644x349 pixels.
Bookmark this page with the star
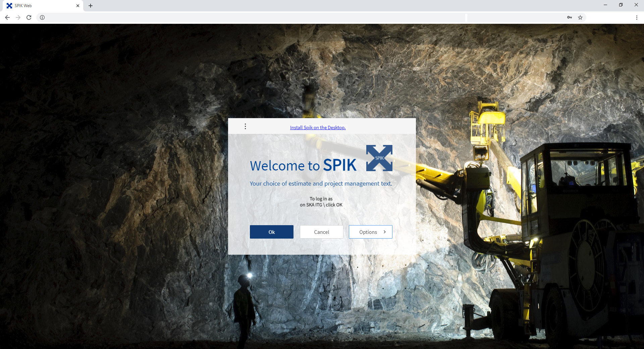[x=580, y=17]
